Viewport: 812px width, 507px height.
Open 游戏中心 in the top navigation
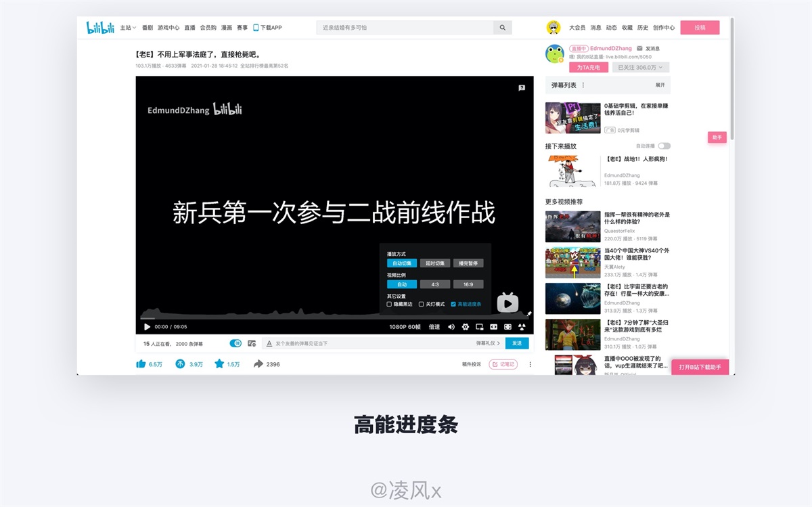(168, 28)
